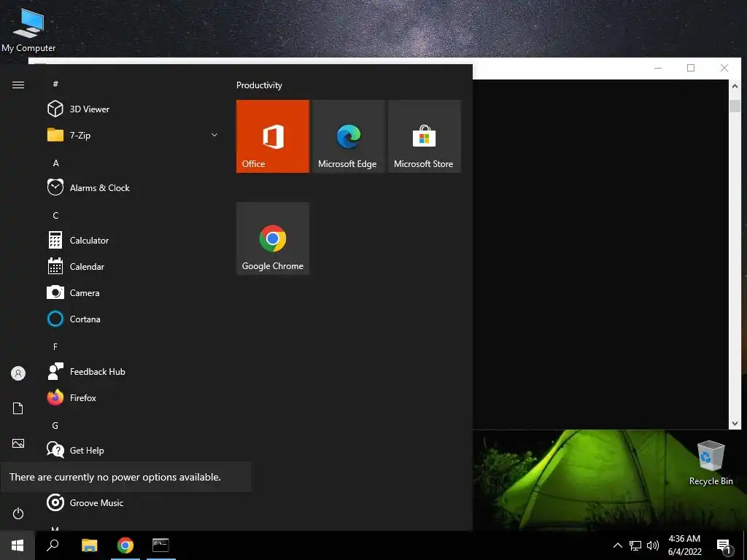This screenshot has height=560, width=747.
Task: Open the Office tile
Action: 273,136
